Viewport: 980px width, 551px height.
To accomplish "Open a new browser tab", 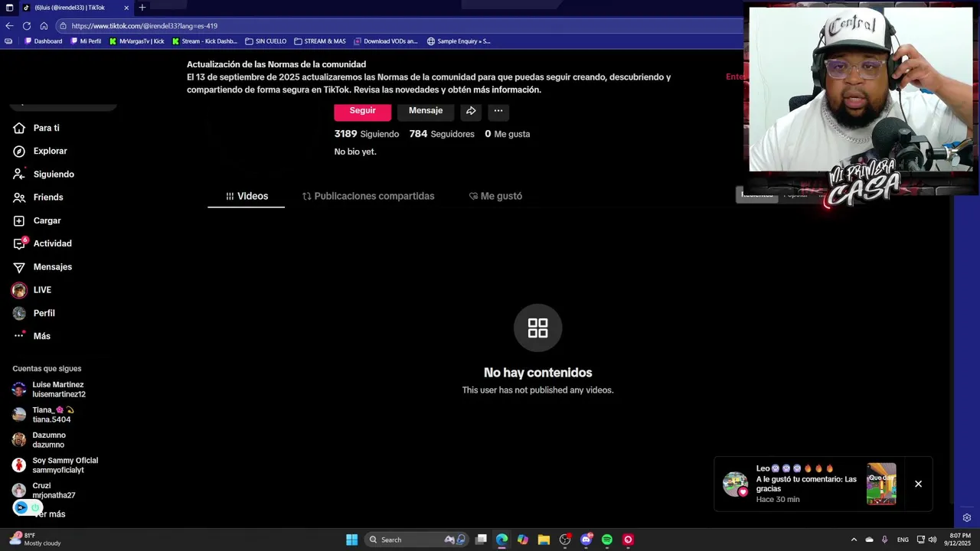I will (x=142, y=8).
